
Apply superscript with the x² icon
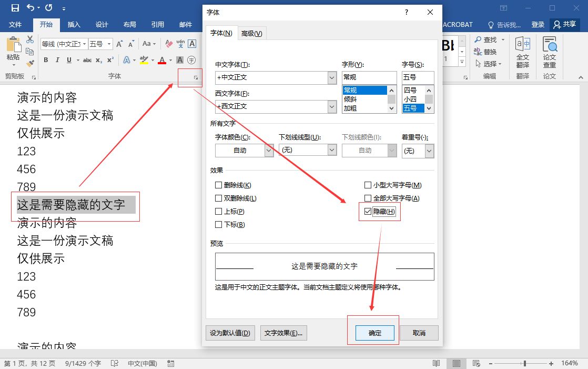point(110,60)
